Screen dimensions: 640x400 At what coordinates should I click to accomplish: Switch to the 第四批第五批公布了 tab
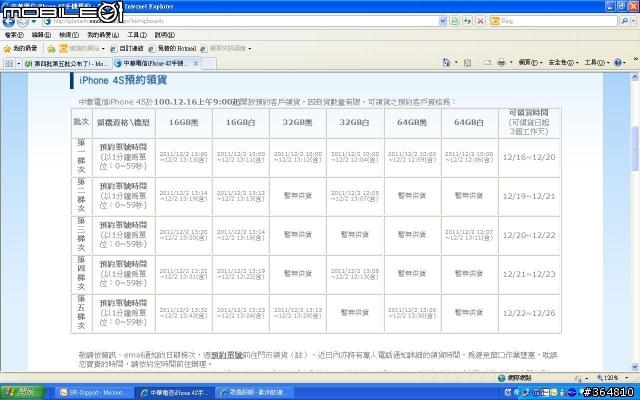(67, 64)
